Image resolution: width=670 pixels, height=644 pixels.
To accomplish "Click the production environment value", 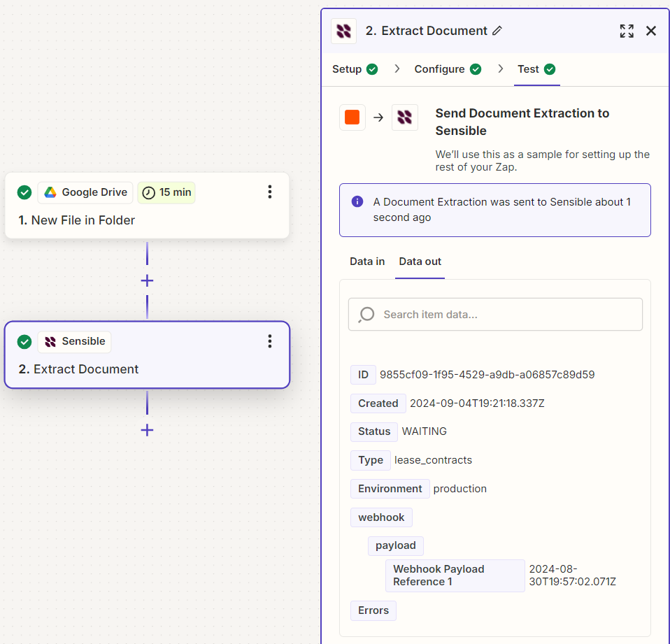I will pyautogui.click(x=459, y=489).
